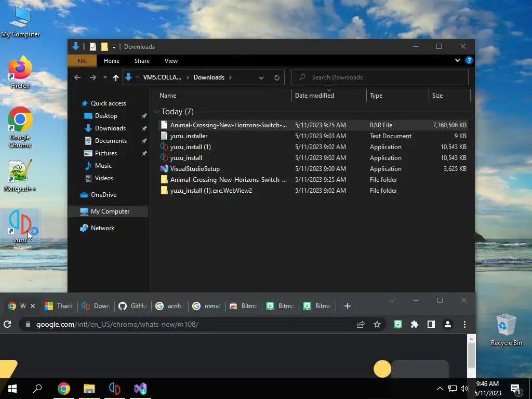
Task: Bookmark this page with the star icon
Action: [x=377, y=324]
